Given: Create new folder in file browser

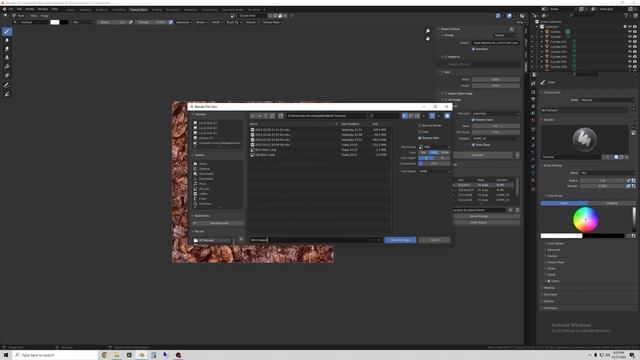Looking at the screenshot, I should tap(281, 116).
